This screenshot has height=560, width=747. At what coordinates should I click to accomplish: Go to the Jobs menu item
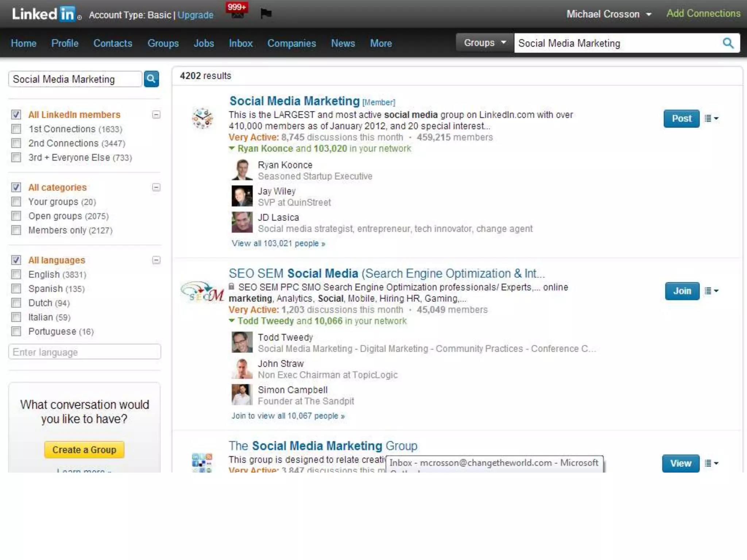tap(204, 43)
